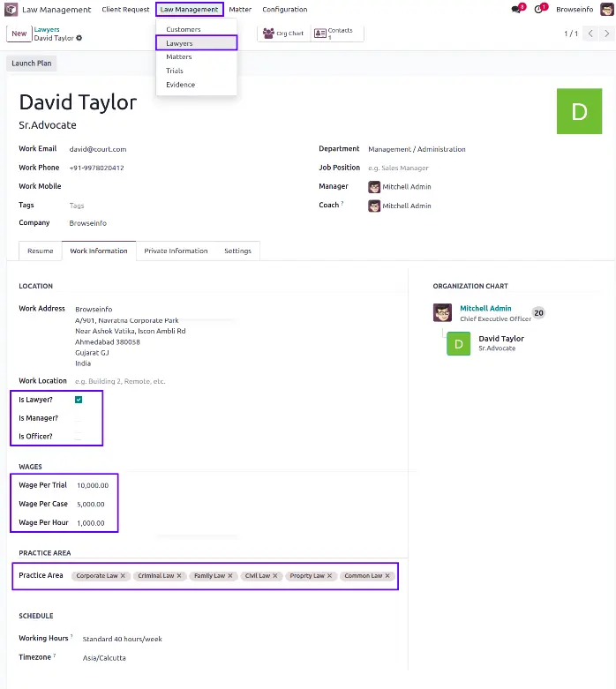The image size is (616, 689).
Task: Remove the Corporate Law tag
Action: pos(124,575)
